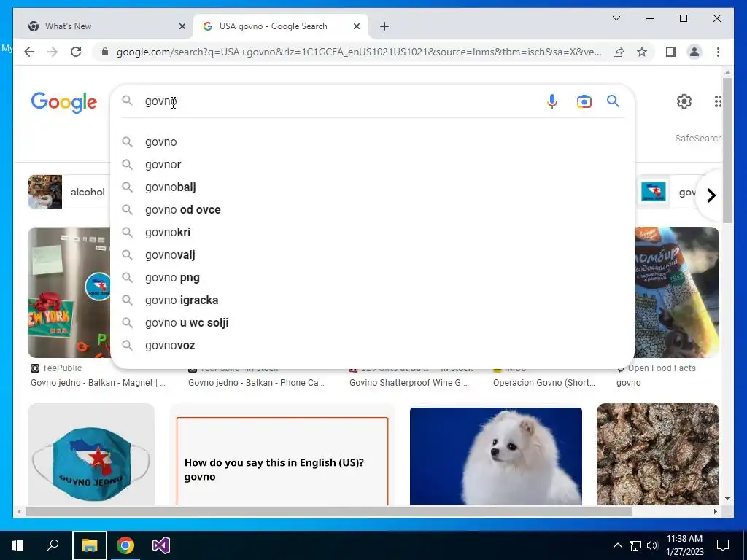Choose the 'govnobalj' suggestion

(372, 187)
